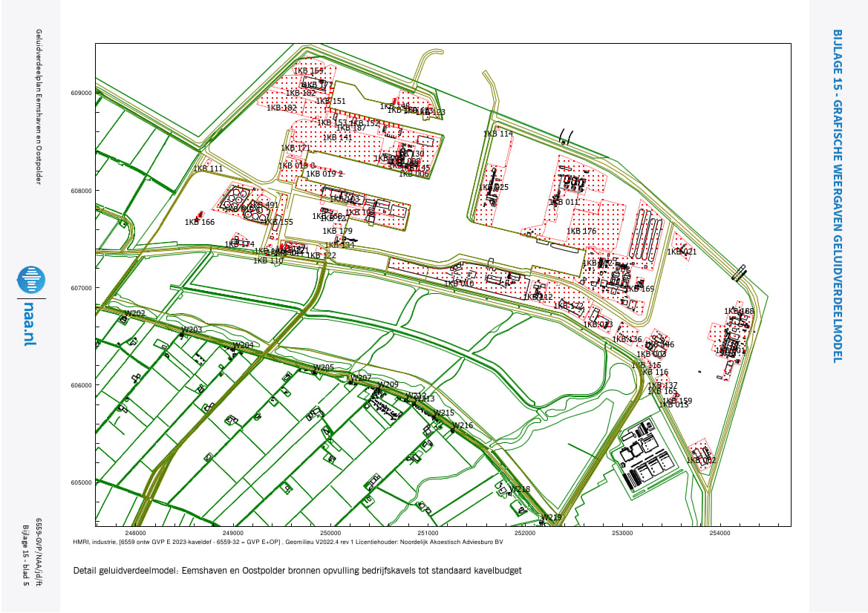
Task: Click the 1KB 111 parcel label
Action: [x=208, y=169]
